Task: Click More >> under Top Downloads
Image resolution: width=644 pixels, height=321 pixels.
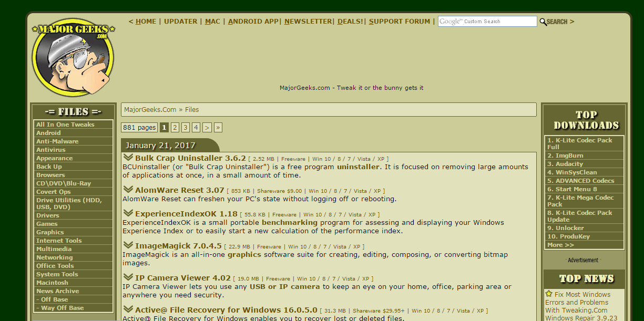Action: point(561,245)
